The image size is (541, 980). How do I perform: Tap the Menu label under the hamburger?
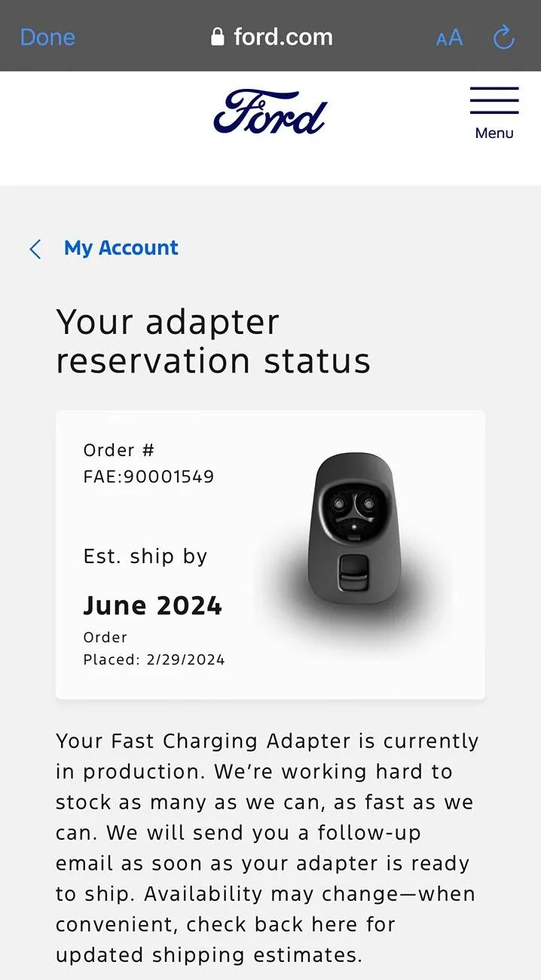point(494,133)
